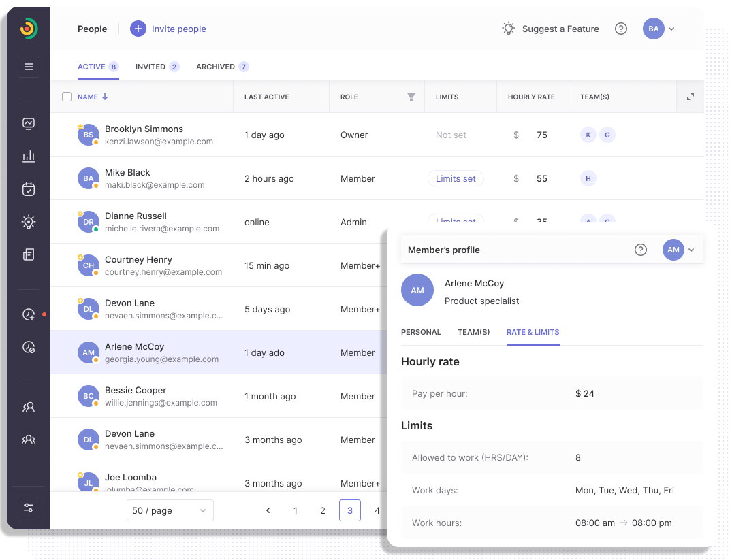Select current page 3
This screenshot has width=730, height=560.
tap(350, 510)
